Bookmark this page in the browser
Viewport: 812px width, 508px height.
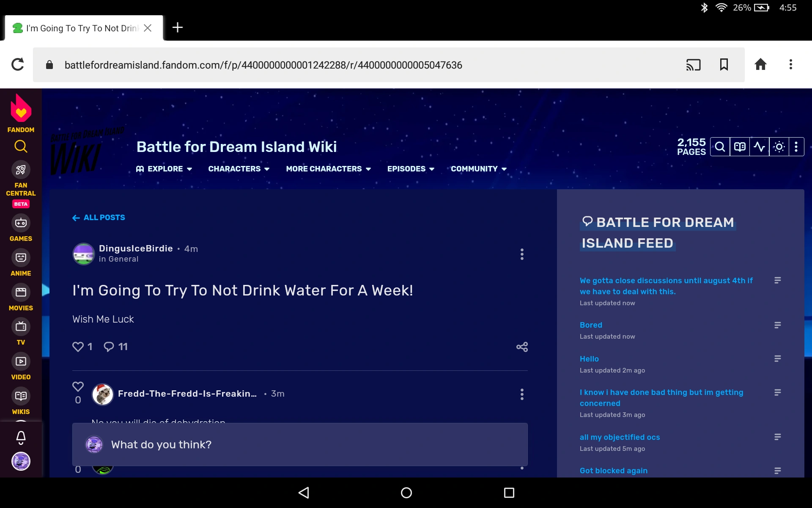724,65
